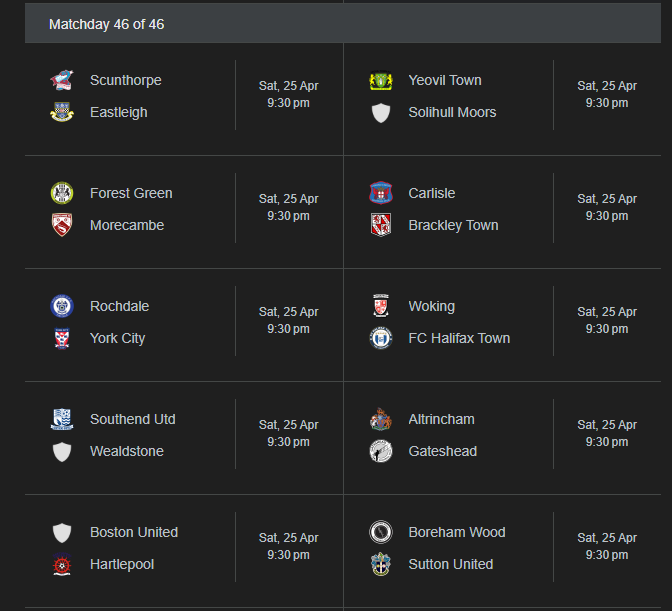This screenshot has height=611, width=672.
Task: Click the Hartlepool club badge
Action: coord(62,564)
